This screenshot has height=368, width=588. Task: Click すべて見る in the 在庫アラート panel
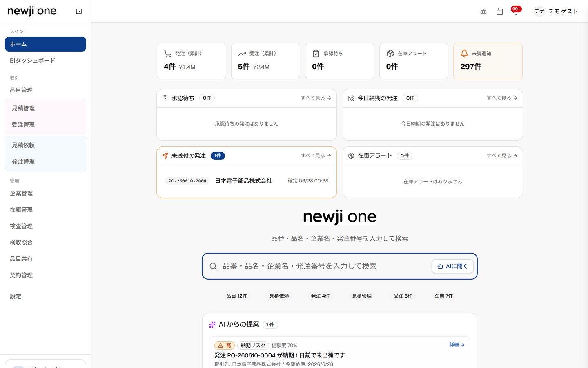[502, 156]
